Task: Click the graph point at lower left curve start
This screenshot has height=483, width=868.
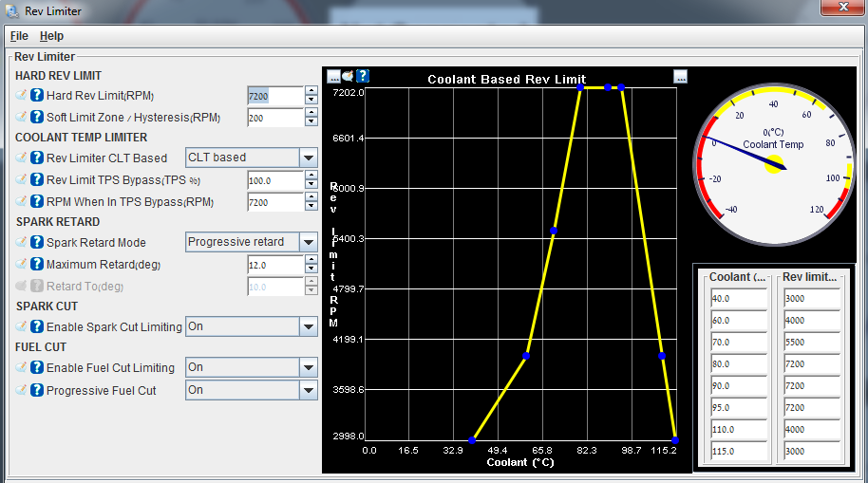Action: point(472,440)
